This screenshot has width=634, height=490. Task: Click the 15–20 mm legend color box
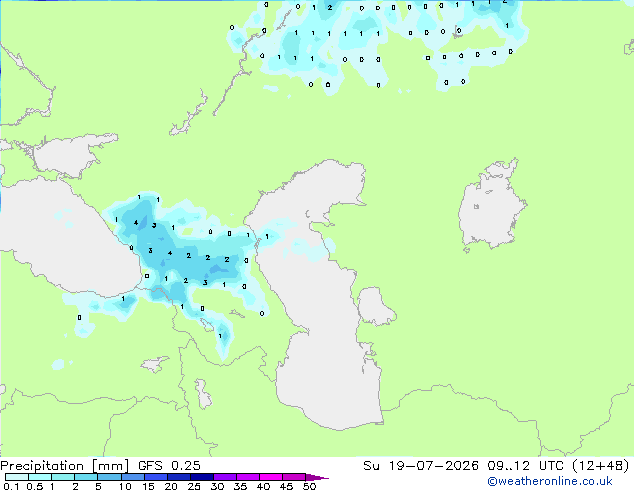pyautogui.click(x=156, y=477)
